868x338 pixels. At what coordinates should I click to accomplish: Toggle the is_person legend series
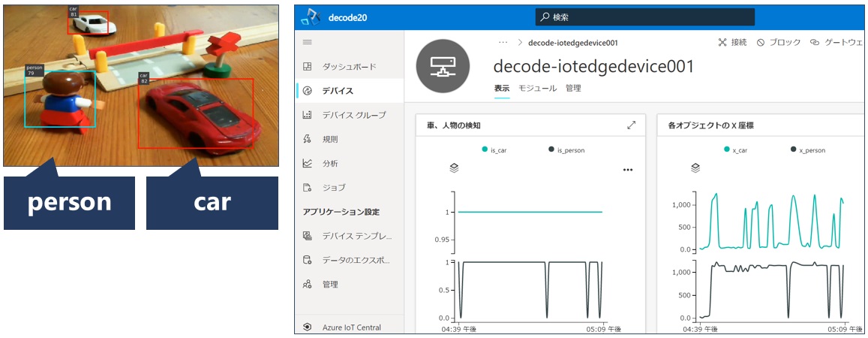[x=566, y=149]
